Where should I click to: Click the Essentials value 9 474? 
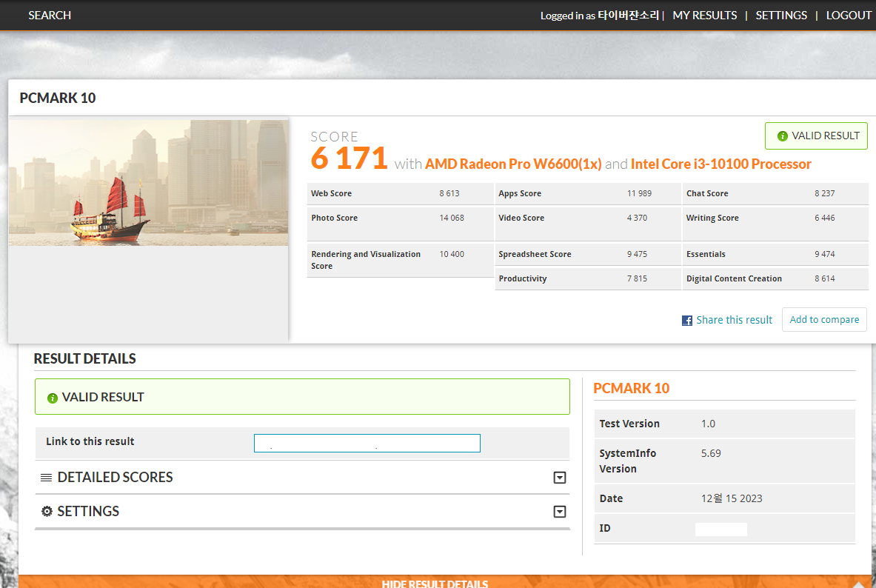click(x=825, y=254)
